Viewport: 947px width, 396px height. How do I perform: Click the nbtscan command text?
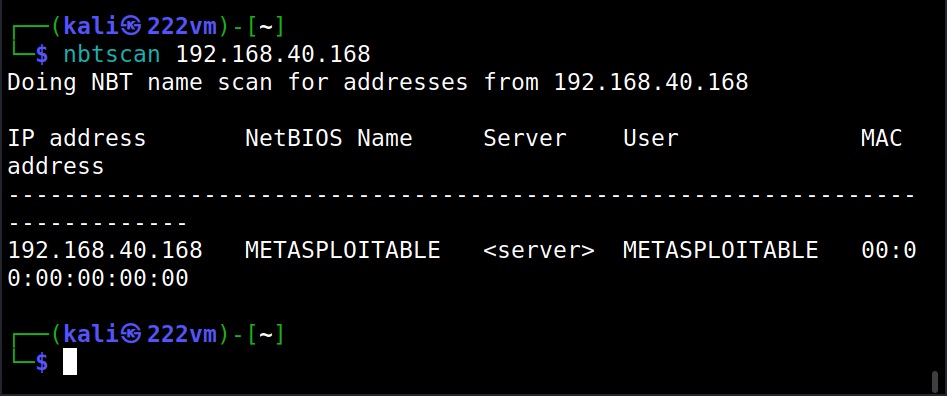[x=112, y=54]
